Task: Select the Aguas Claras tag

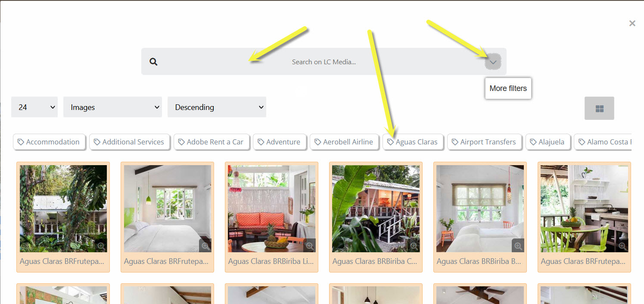Action: (x=413, y=142)
